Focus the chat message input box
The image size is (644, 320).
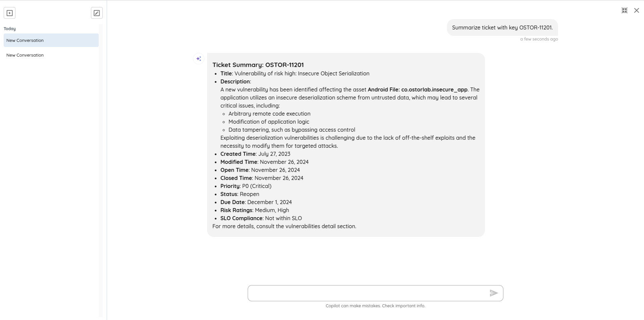pyautogui.click(x=367, y=293)
